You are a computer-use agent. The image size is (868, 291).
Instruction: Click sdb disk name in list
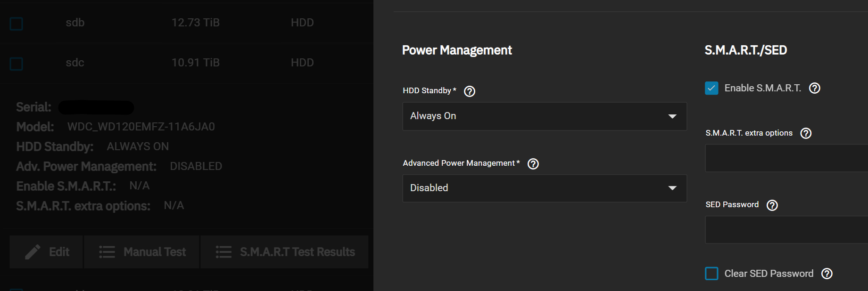click(75, 23)
